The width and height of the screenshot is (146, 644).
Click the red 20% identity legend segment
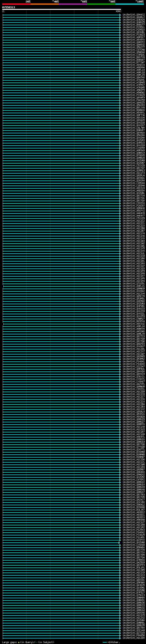(16, 4)
